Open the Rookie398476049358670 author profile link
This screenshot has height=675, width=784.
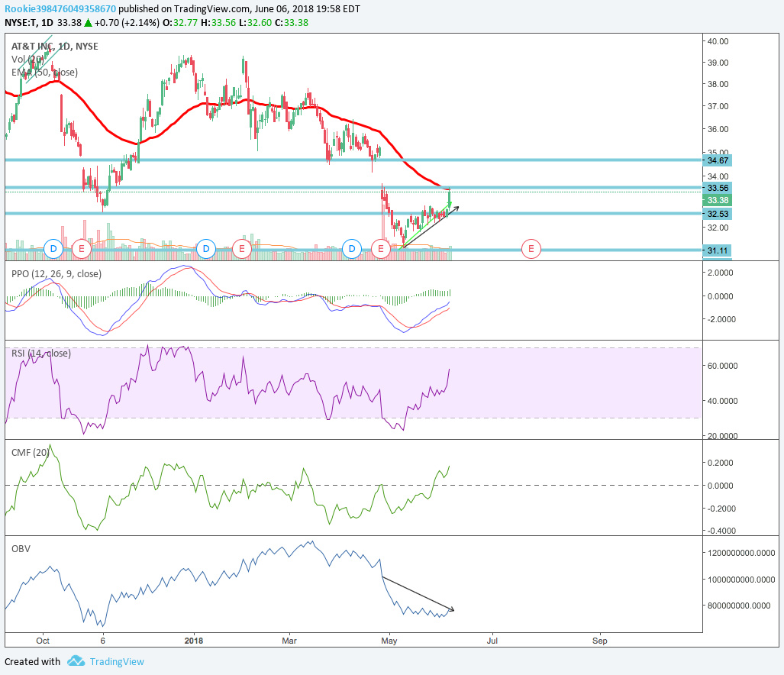[x=60, y=9]
